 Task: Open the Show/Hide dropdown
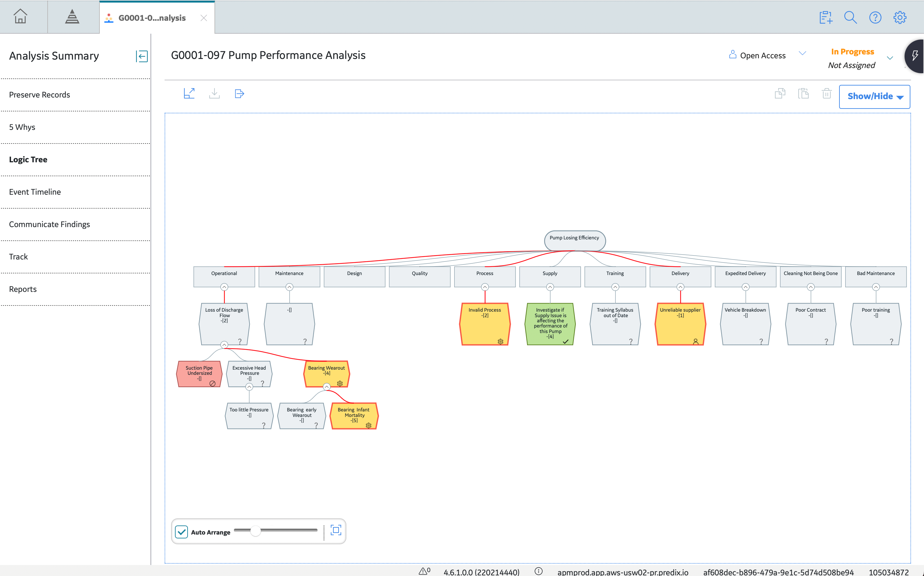click(874, 97)
